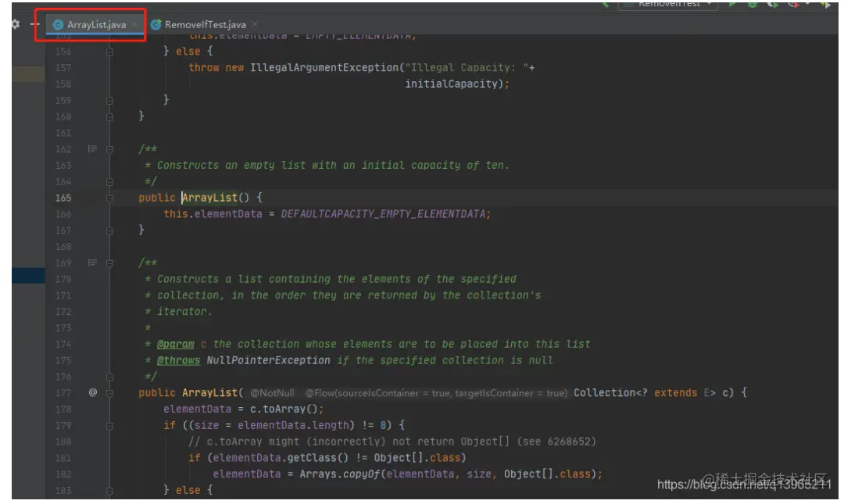Click the green Debug bug icon
Screen dimensions: 844x504
(x=753, y=4)
